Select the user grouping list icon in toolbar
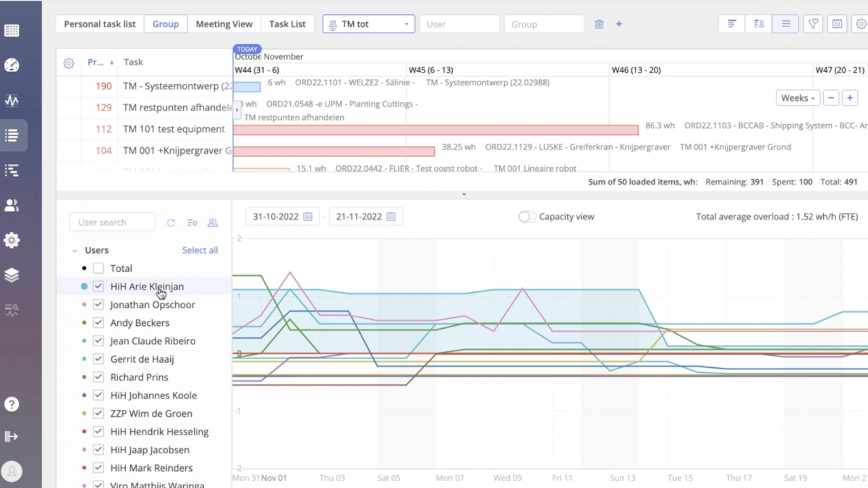This screenshot has width=868, height=488. 759,24
